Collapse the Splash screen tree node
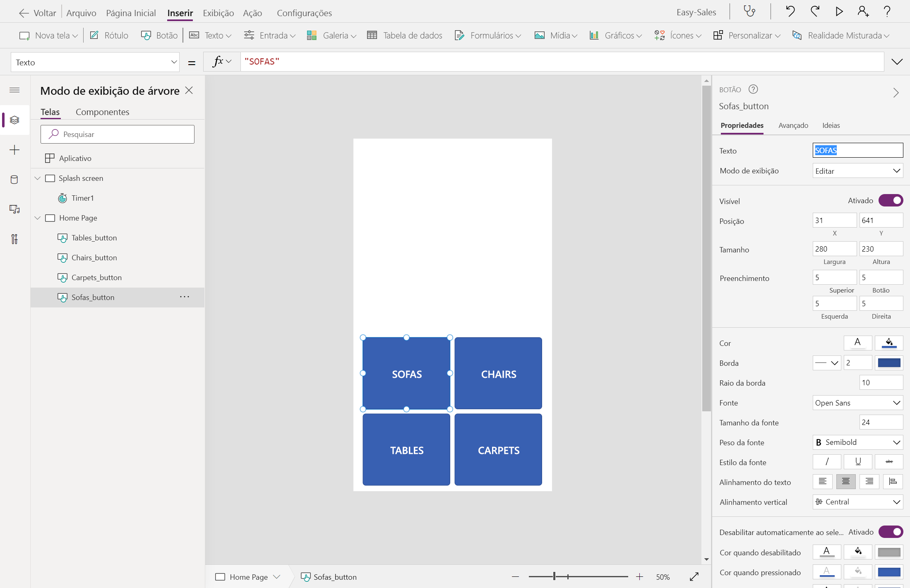 pos(38,178)
